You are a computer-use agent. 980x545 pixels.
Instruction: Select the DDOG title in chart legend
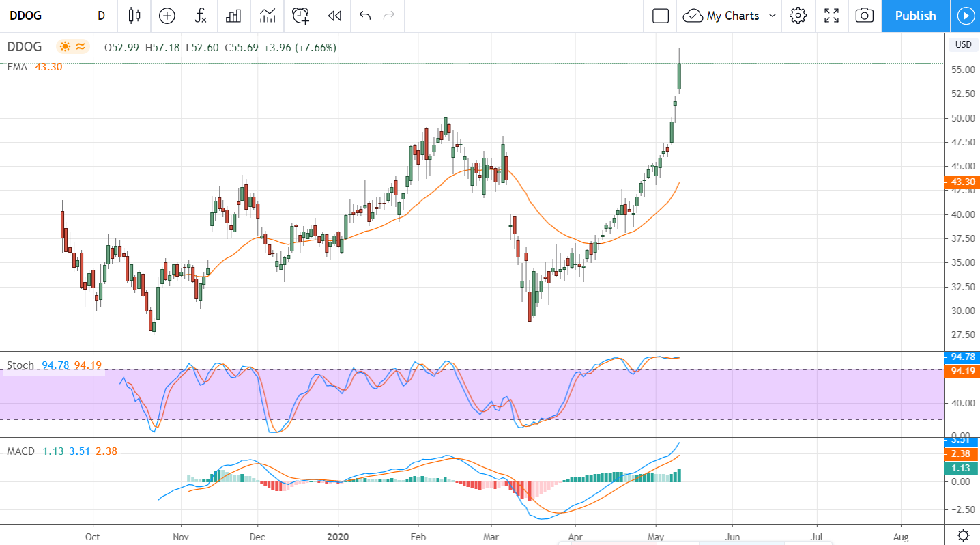click(x=25, y=46)
